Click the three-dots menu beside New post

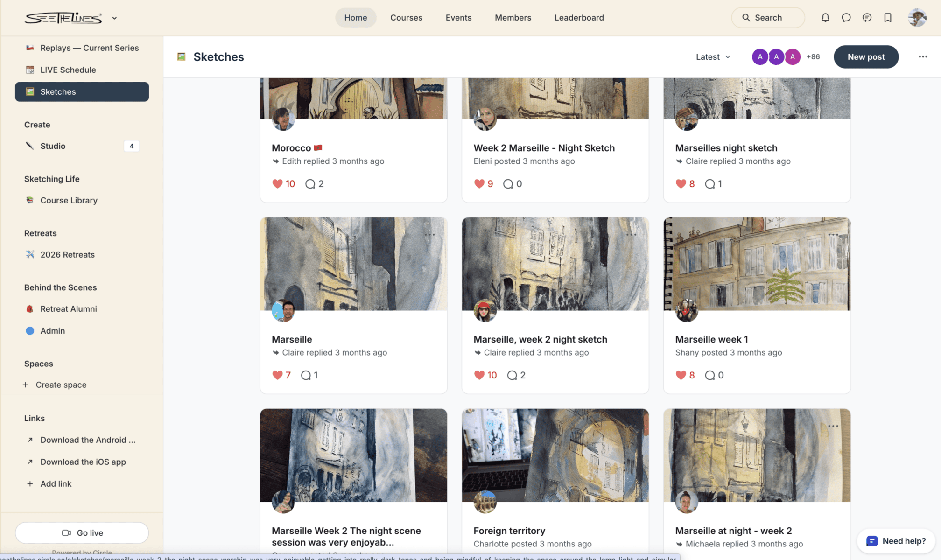(923, 56)
